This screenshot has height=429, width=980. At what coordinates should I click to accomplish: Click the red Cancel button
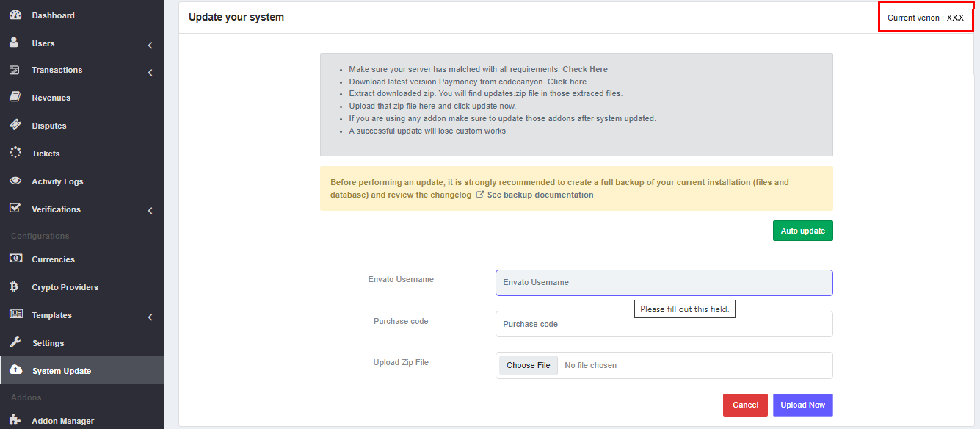[745, 405]
